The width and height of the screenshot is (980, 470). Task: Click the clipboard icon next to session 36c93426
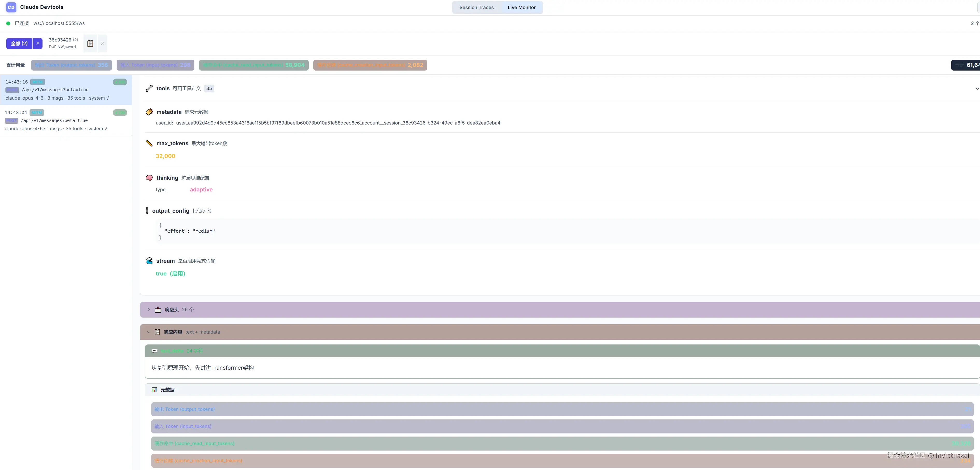(90, 43)
